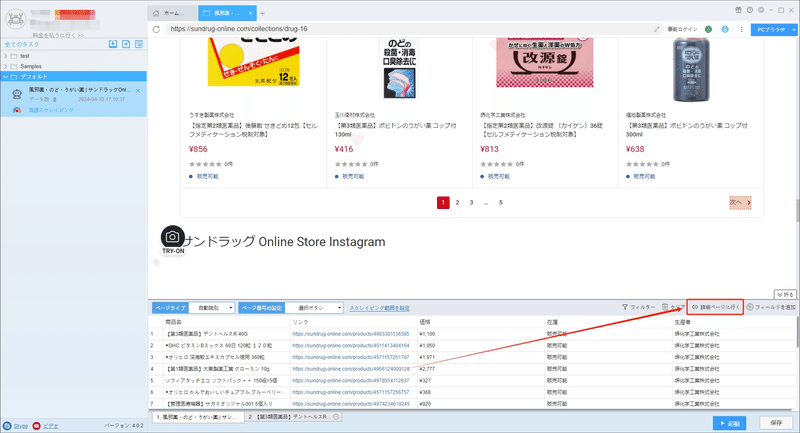This screenshot has height=433, width=800.
Task: Click the 高速スクレイピング link
Action: (x=51, y=110)
